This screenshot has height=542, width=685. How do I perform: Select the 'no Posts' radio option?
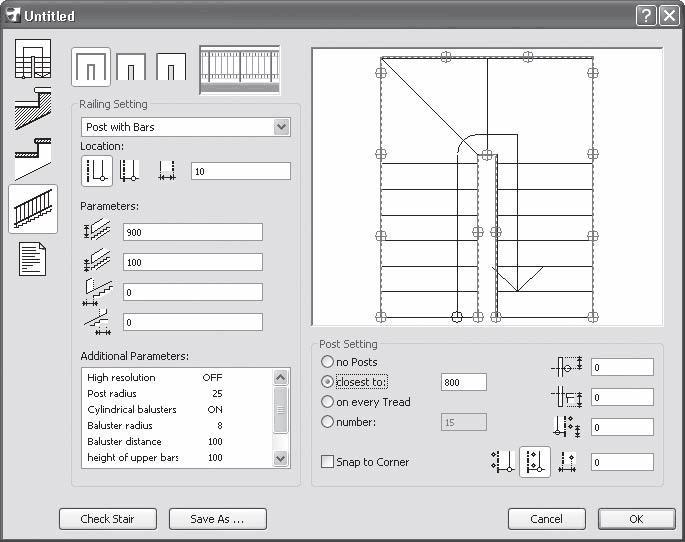click(x=327, y=362)
